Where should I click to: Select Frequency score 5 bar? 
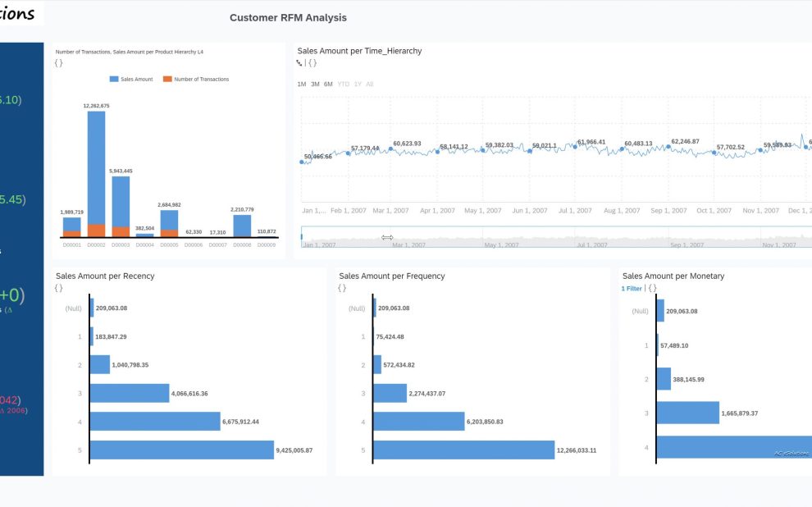(x=464, y=450)
